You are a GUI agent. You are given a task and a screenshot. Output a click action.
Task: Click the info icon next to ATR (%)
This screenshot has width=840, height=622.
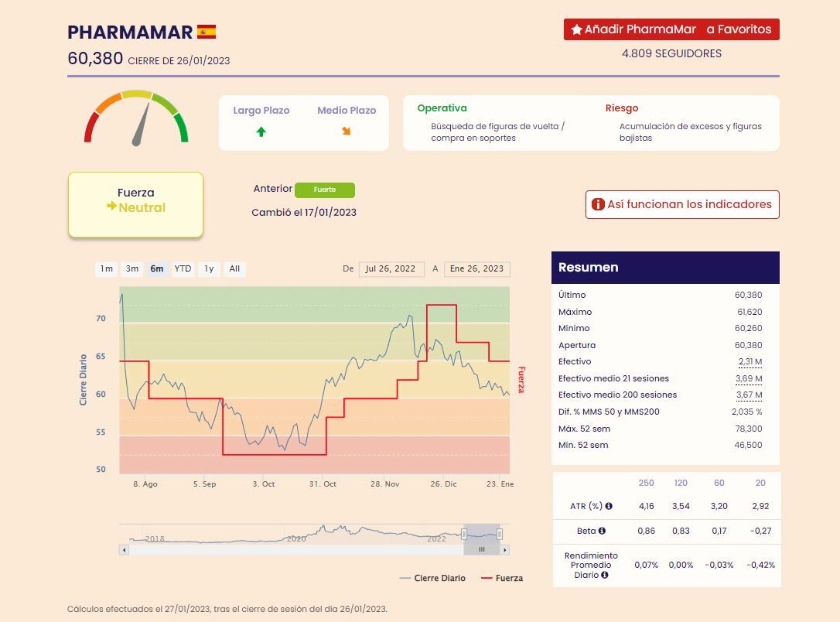[x=609, y=506]
